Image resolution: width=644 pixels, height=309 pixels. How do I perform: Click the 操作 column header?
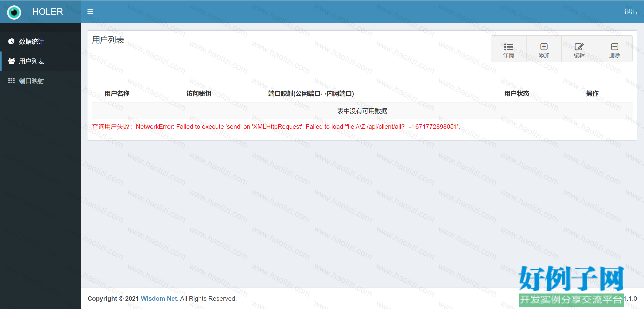(x=592, y=94)
